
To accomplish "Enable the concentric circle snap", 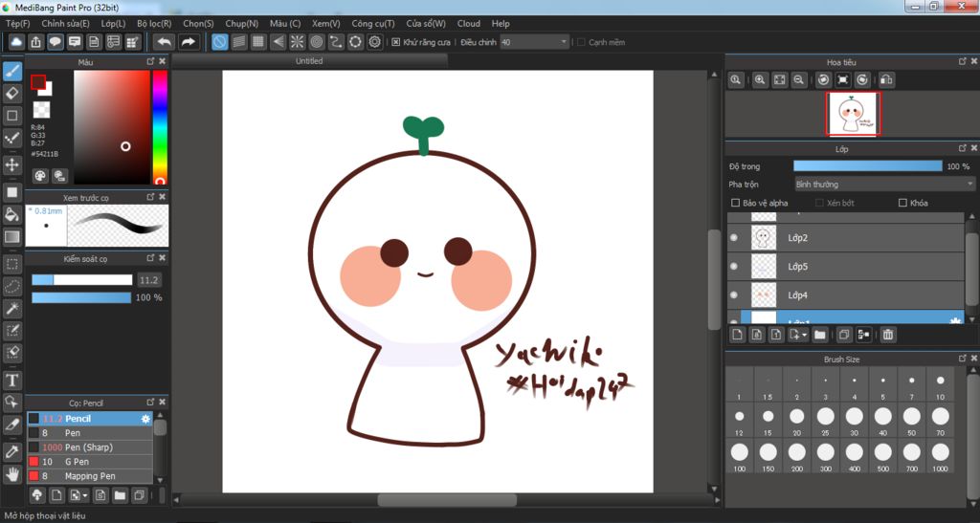I will [316, 42].
